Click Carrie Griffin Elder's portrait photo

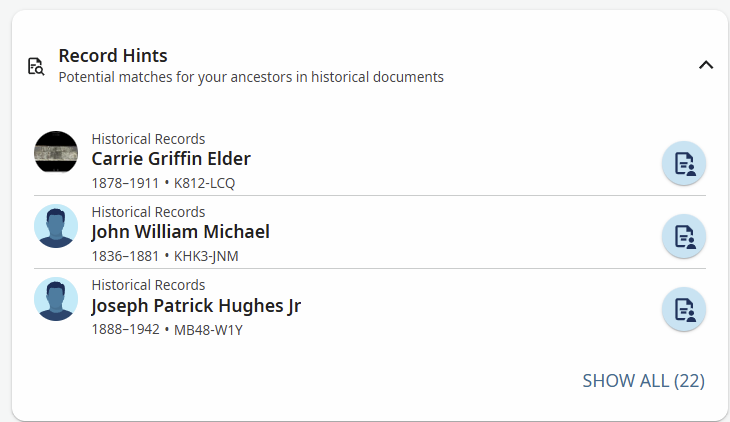(56, 152)
